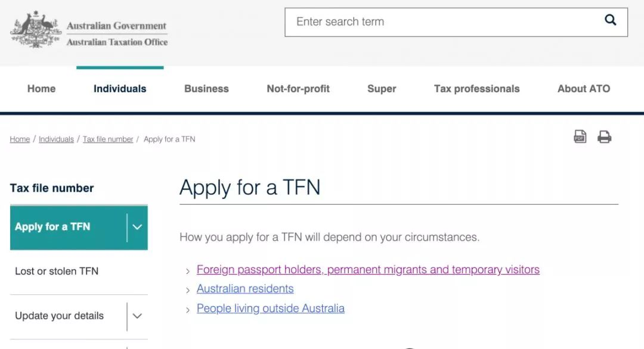Screen dimensions: 644x349
Task: Expand the Apply for a TFN chevron
Action: pos(137,227)
